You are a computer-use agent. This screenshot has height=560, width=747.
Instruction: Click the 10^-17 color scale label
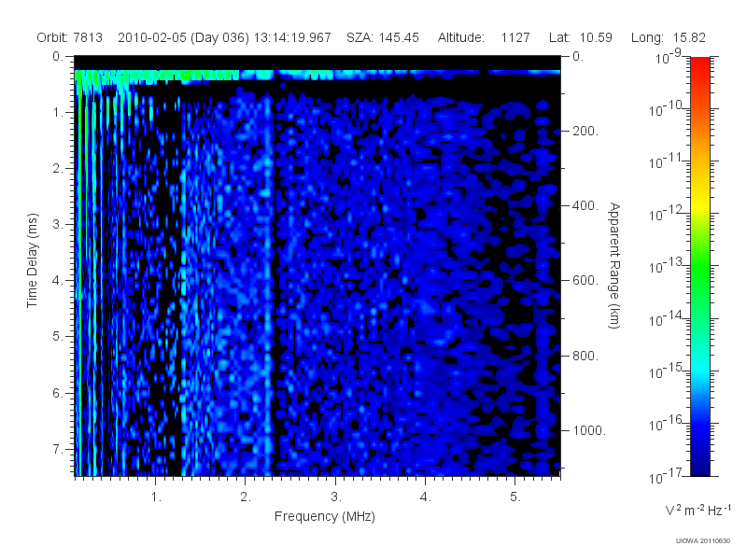pos(666,476)
